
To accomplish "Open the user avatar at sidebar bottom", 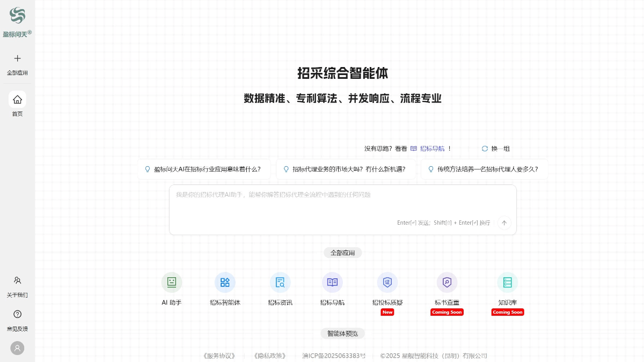I will (x=17, y=348).
